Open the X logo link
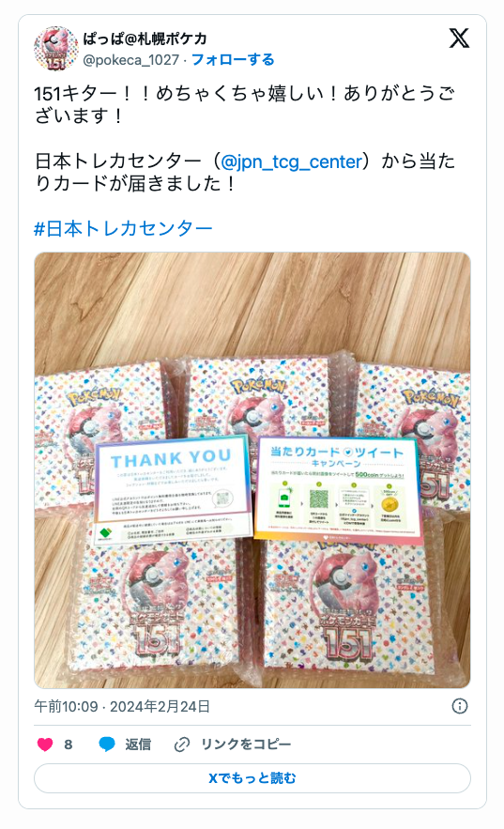The width and height of the screenshot is (504, 829). tap(459, 38)
